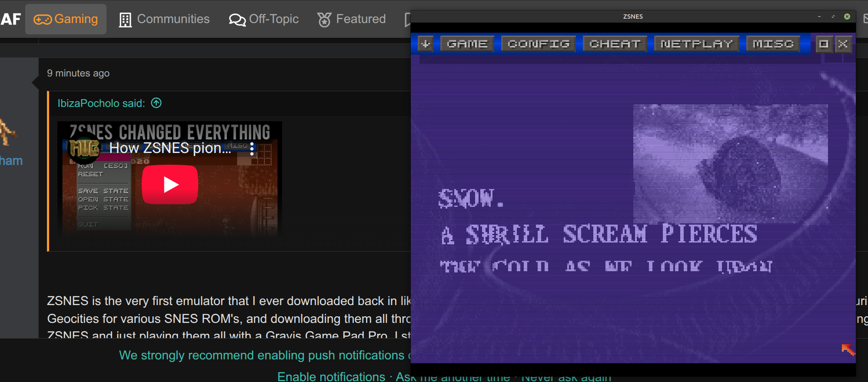The image size is (868, 382).
Task: Open the NETPLAY menu in ZSNES
Action: click(697, 44)
